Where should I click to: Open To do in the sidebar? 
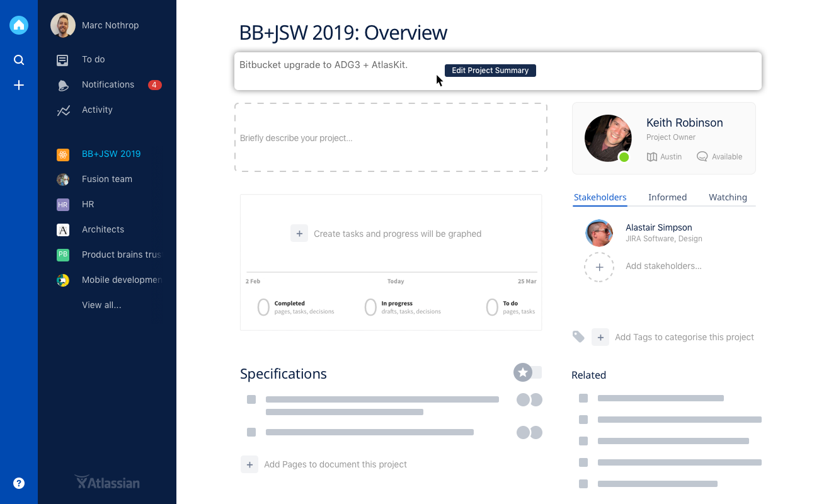pos(93,59)
